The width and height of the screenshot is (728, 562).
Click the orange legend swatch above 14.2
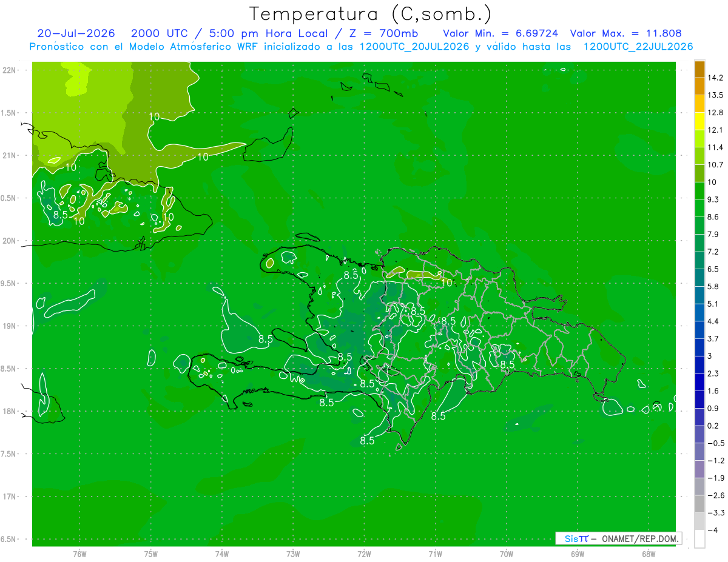coord(699,69)
